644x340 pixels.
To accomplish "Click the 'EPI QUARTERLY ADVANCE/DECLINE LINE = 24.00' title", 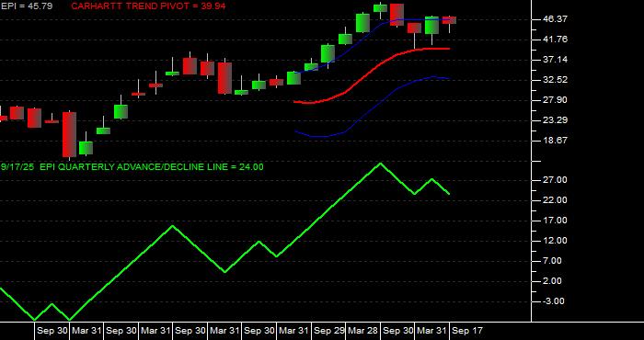I will 152,167.
